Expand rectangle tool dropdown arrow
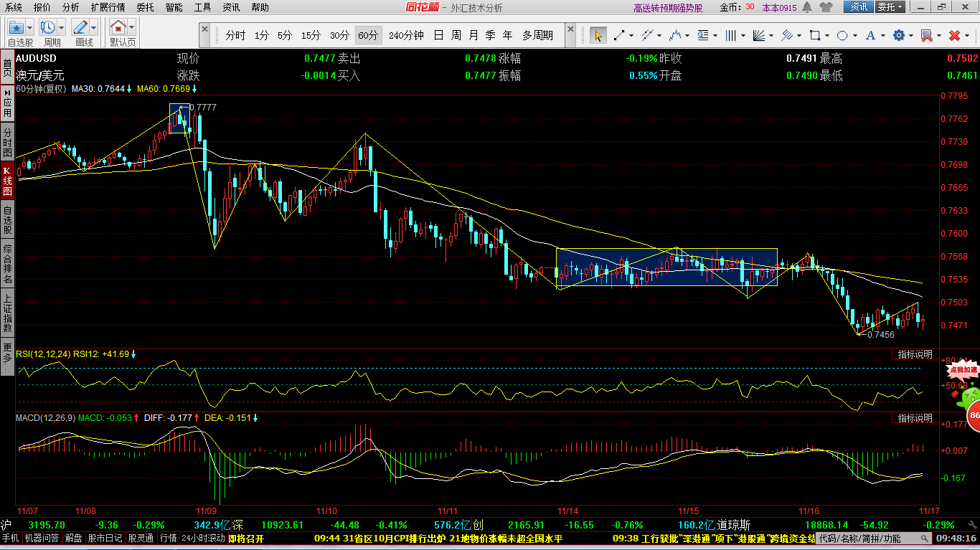This screenshot has width=980, height=550. 827,35
